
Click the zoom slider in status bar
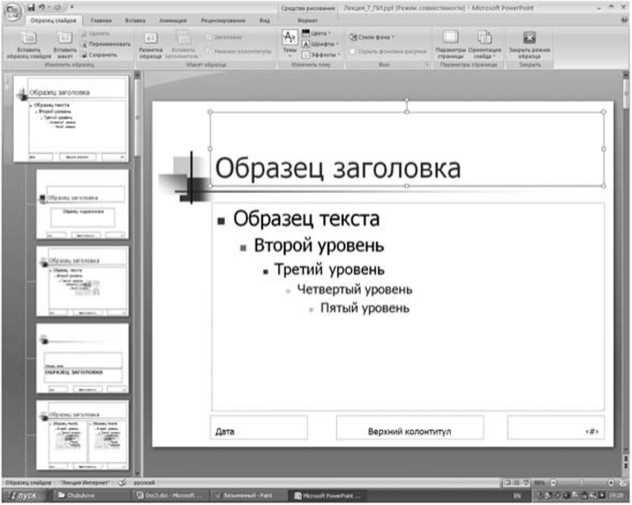point(590,482)
